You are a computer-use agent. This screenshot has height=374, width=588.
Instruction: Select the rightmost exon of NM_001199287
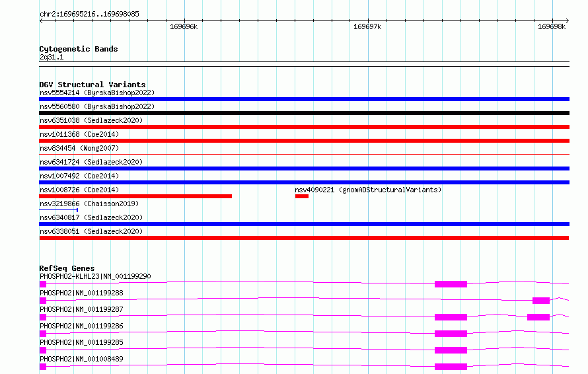click(x=538, y=317)
